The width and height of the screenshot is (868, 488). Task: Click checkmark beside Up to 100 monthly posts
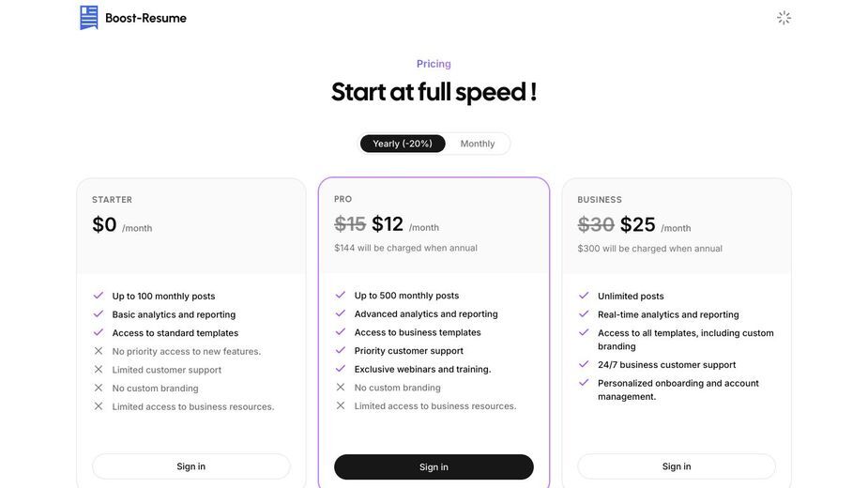(98, 296)
